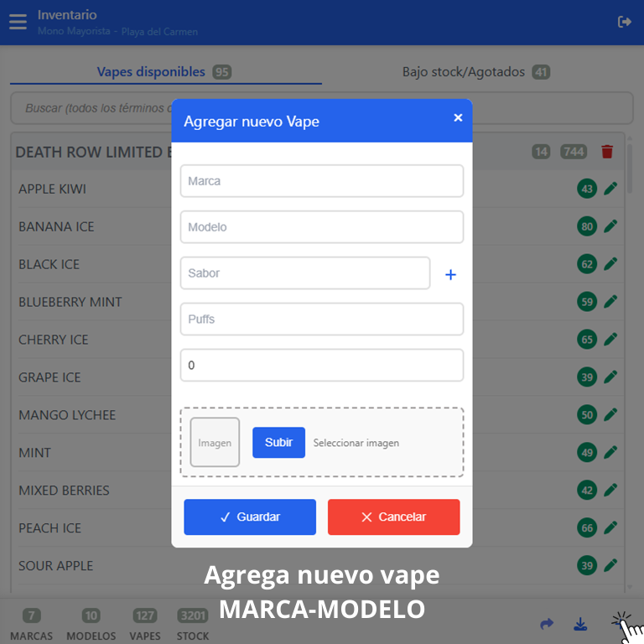The width and height of the screenshot is (644, 644).
Task: Delete DEATH ROW LIMITED group with trash icon
Action: point(607,152)
